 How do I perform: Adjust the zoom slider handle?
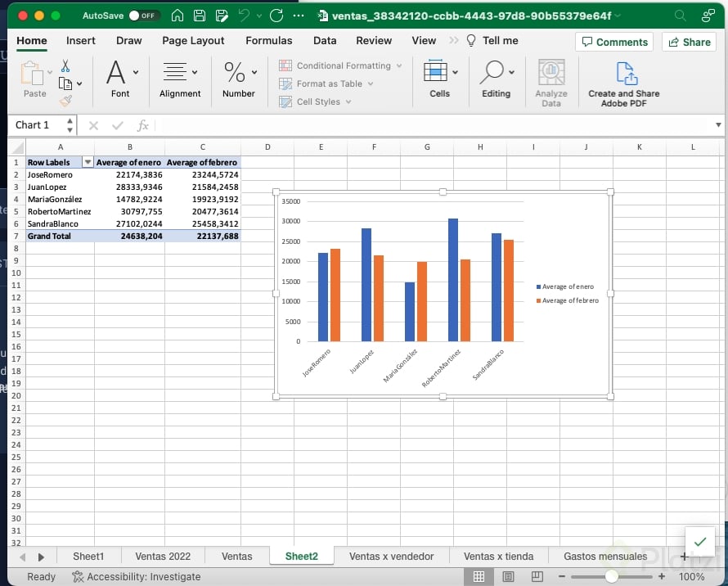(x=611, y=577)
